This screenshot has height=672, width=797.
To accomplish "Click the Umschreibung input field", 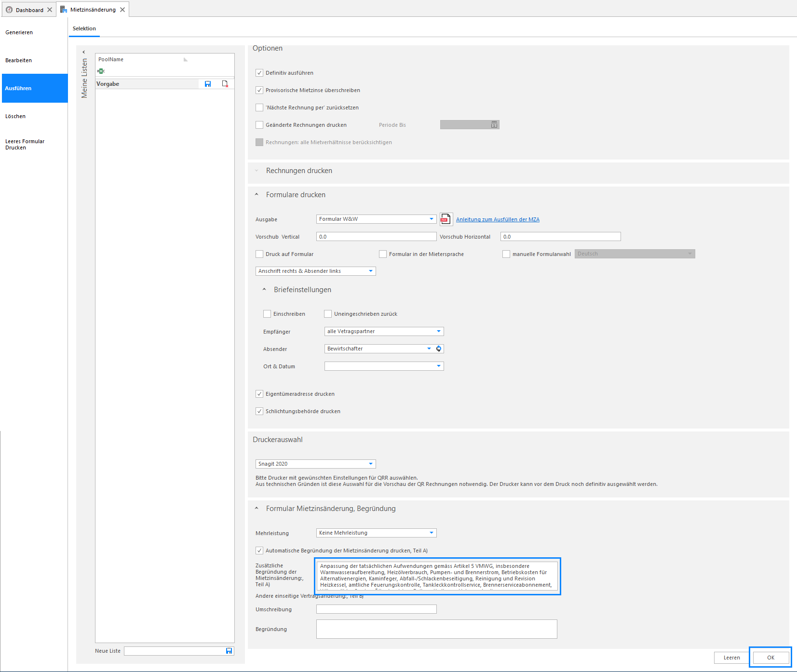I will (x=376, y=609).
